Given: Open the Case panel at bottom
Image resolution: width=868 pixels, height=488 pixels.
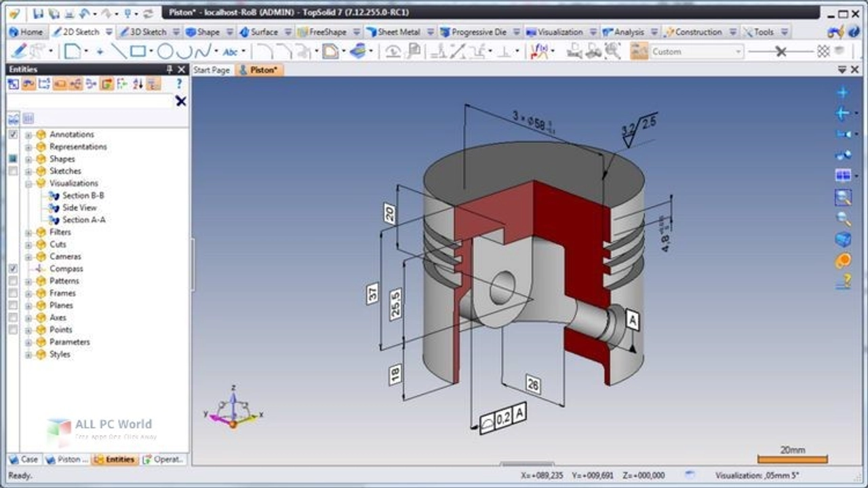Looking at the screenshot, I should 24,460.
